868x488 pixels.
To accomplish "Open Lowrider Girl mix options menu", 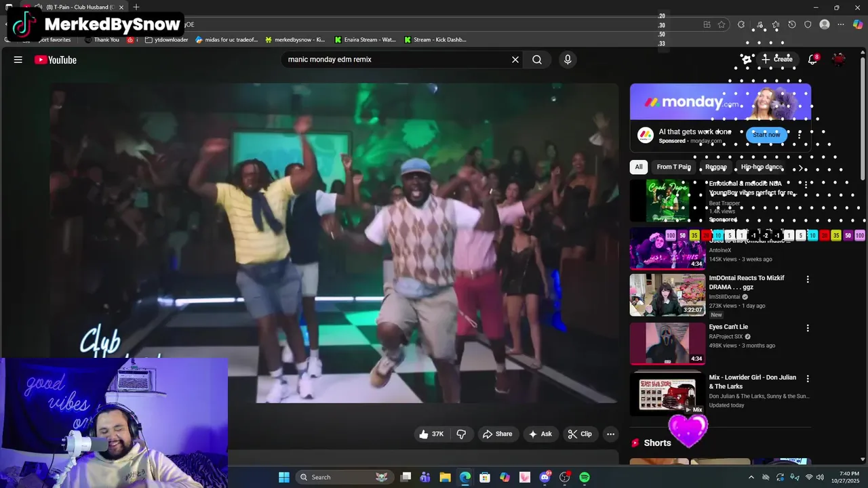I will click(808, 378).
